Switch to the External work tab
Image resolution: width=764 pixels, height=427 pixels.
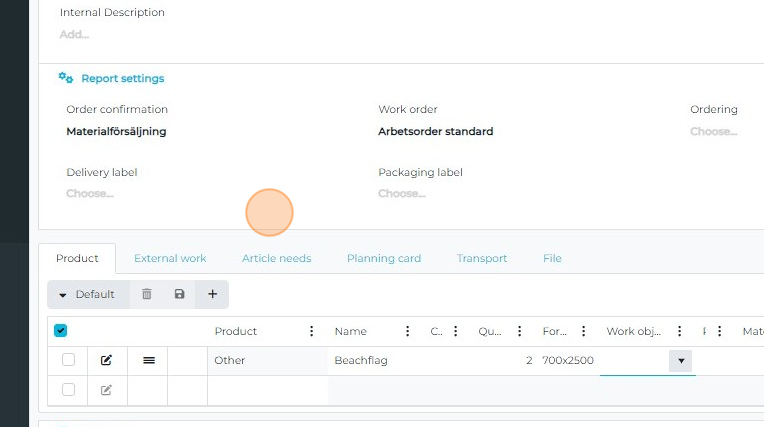(x=170, y=258)
